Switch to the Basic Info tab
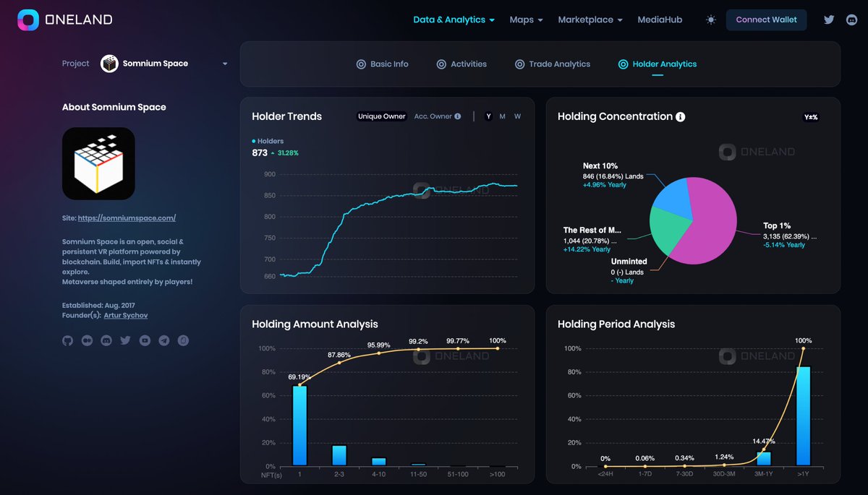Image resolution: width=868 pixels, height=495 pixels. coord(382,64)
